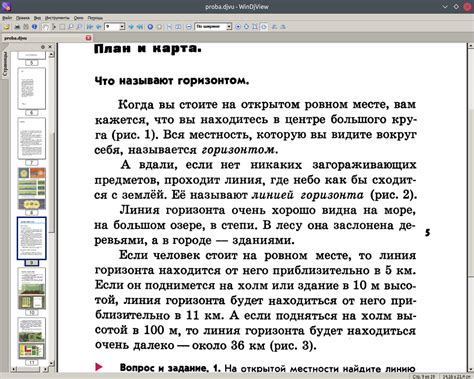
Task: Go to previous page arrow icon
Action: [x=99, y=27]
